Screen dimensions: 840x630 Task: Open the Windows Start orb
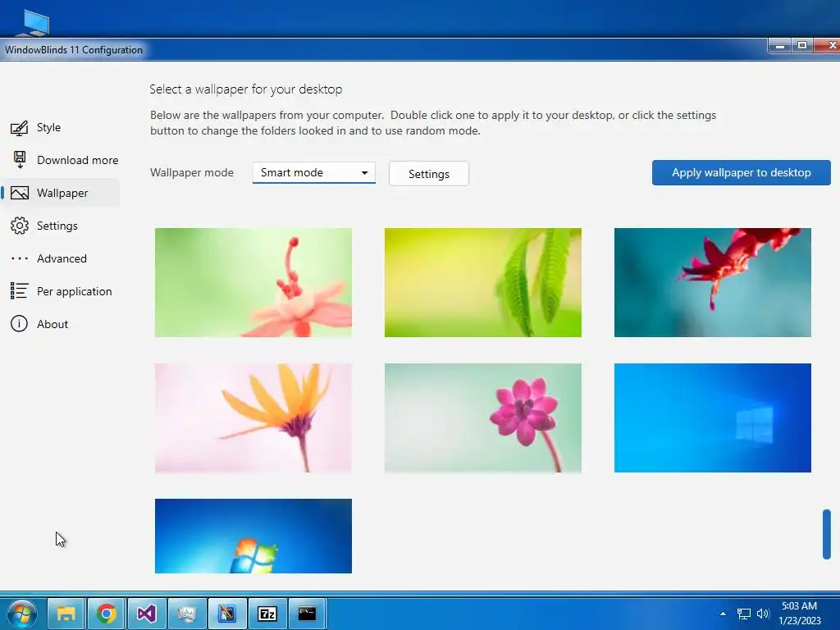(22, 614)
